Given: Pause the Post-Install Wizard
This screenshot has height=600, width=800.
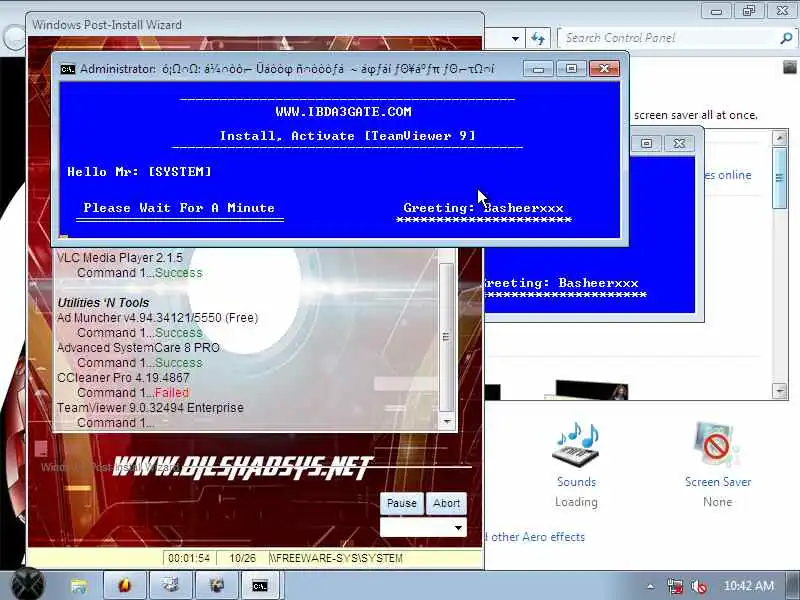Looking at the screenshot, I should click(x=402, y=503).
